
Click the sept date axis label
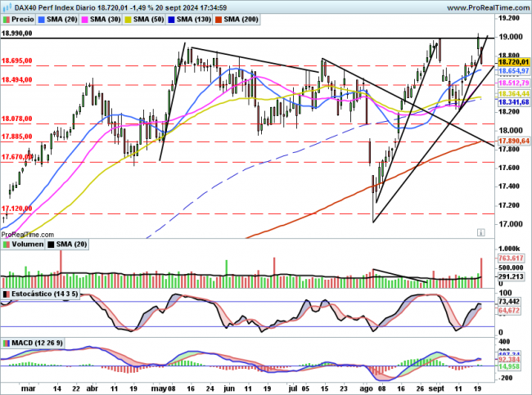pos(436,388)
